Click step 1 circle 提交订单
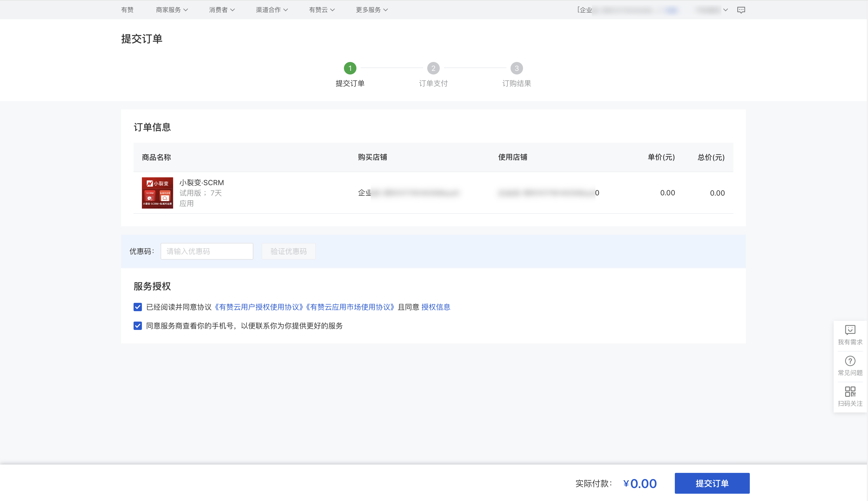Image resolution: width=868 pixels, height=501 pixels. pyautogui.click(x=350, y=68)
